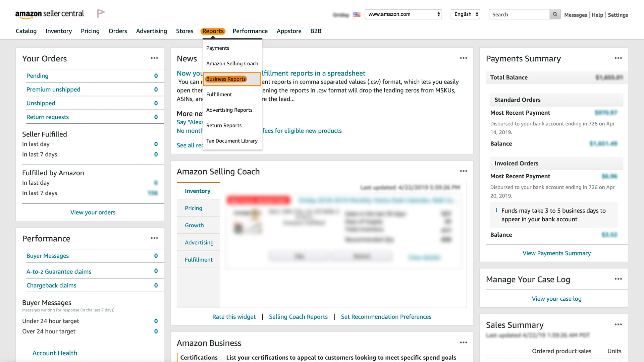The image size is (644, 362).
Task: Open Buyer Messages link in Performance
Action: 48,256
